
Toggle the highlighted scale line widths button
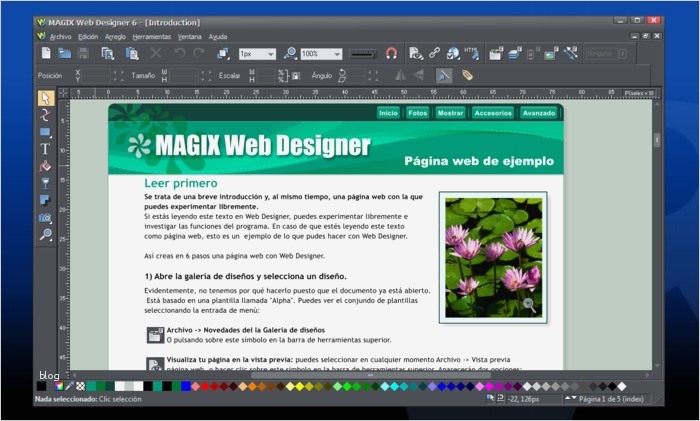tap(444, 75)
